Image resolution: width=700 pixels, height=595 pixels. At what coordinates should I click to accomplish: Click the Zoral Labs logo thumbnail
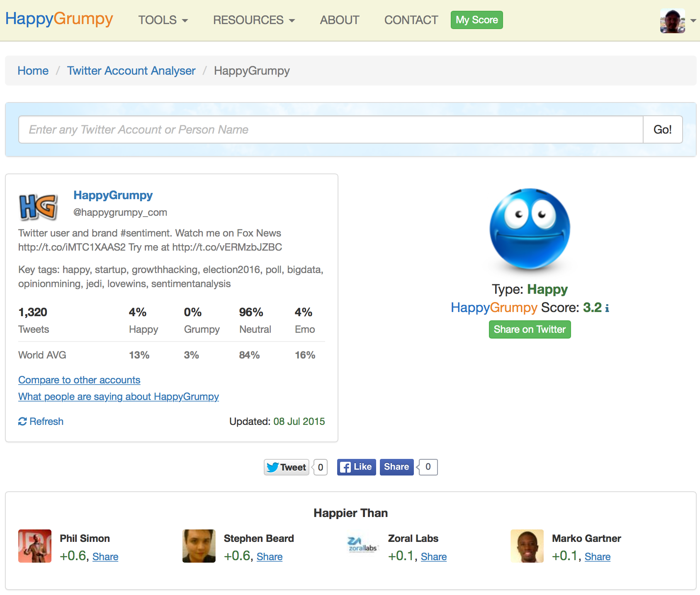pos(363,546)
